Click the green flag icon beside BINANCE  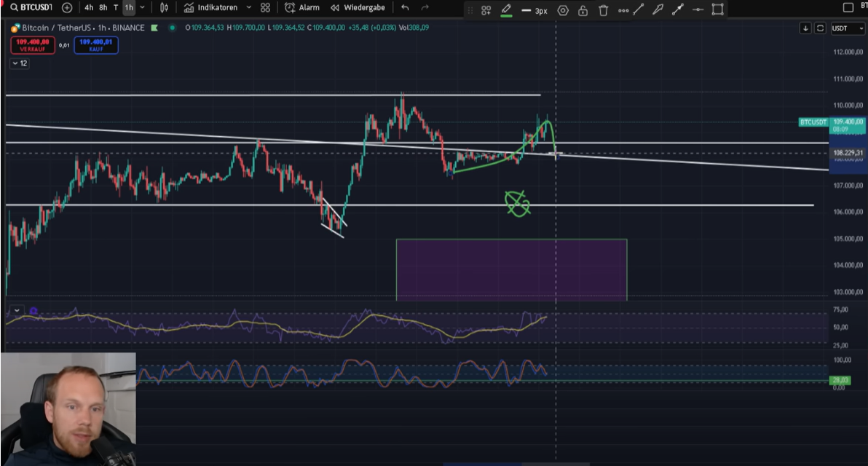point(154,28)
